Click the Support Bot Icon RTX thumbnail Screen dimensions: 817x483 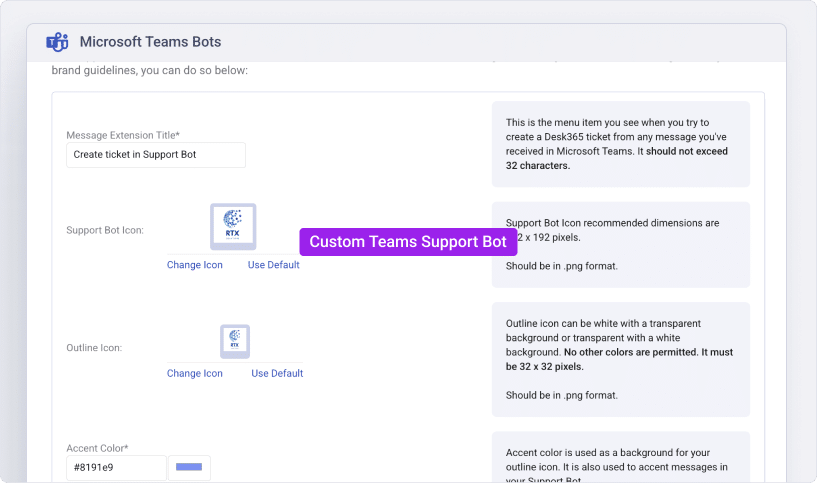click(x=233, y=227)
